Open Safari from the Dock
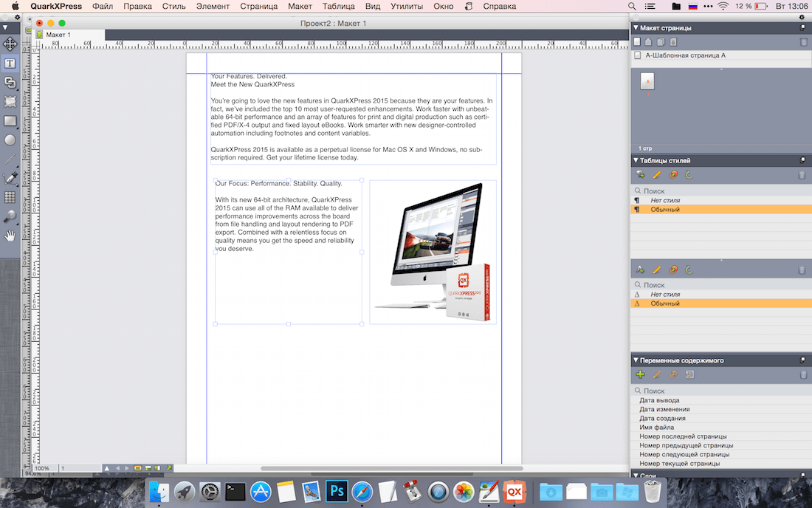Screen dimensions: 812x508 click(362, 491)
